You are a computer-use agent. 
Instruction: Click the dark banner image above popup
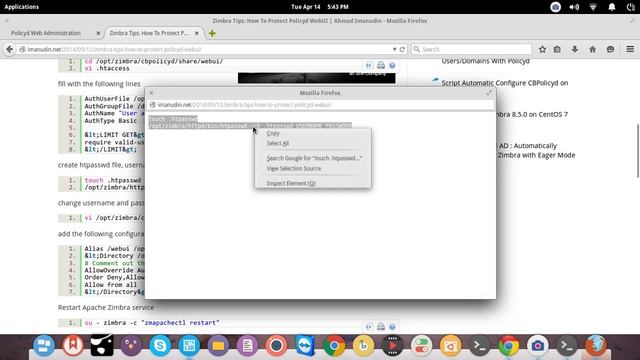click(316, 78)
